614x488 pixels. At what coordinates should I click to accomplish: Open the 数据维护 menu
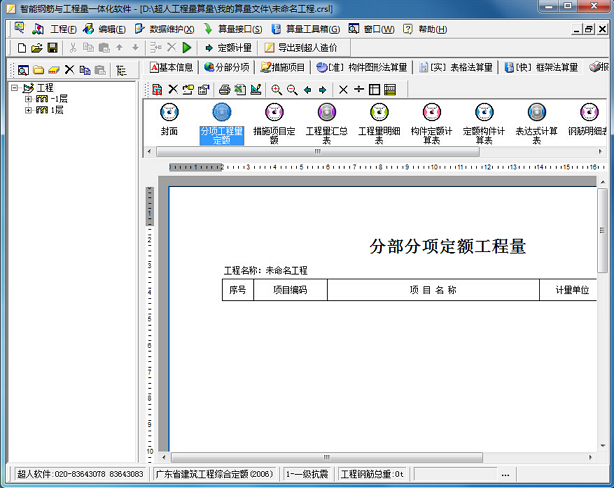[164, 29]
